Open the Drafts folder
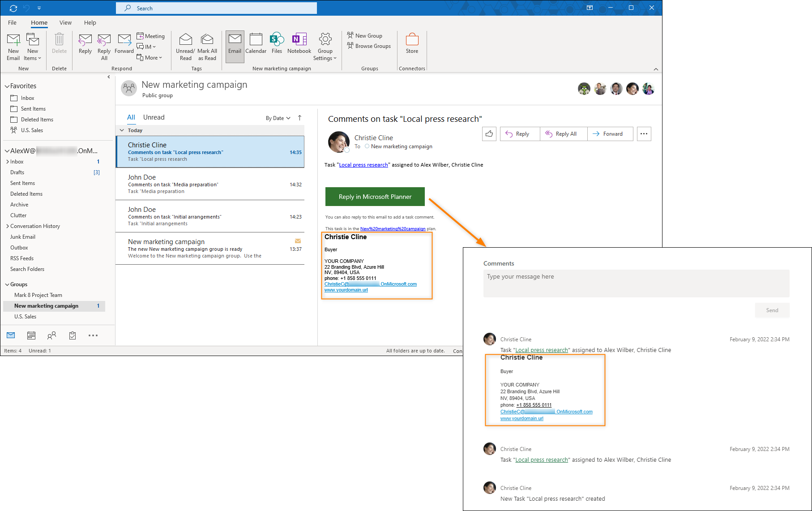 click(17, 172)
